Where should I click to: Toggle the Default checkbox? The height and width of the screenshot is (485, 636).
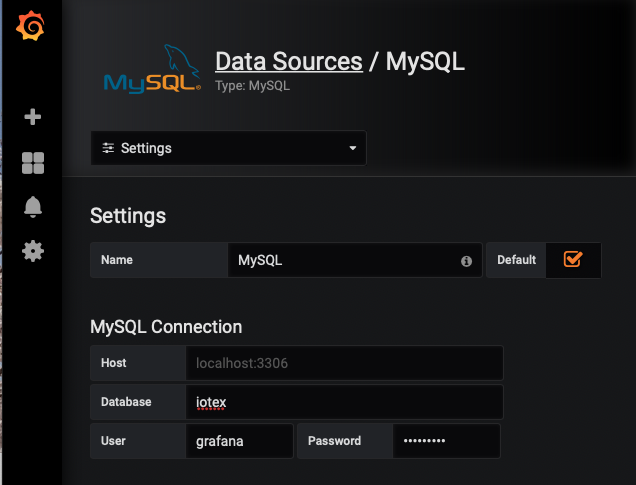573,259
